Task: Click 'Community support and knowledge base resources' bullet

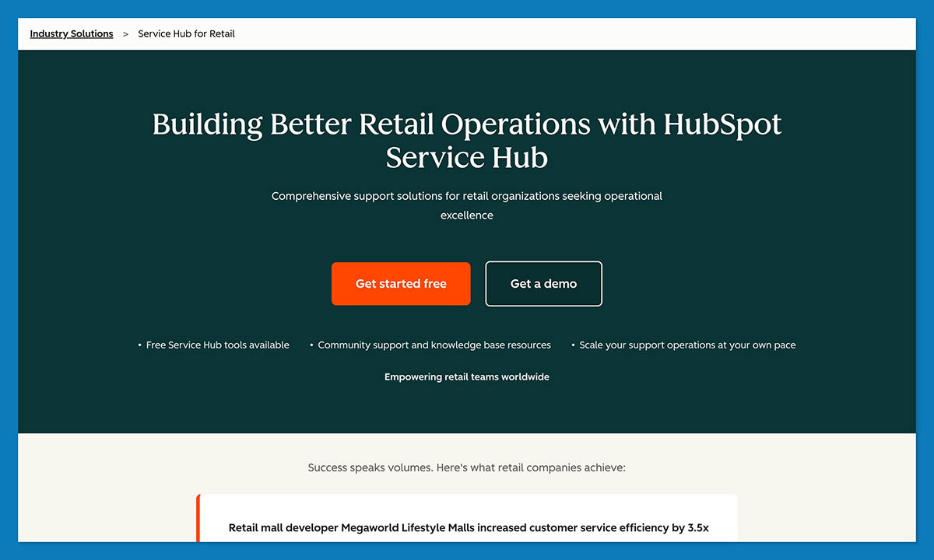Action: point(434,345)
